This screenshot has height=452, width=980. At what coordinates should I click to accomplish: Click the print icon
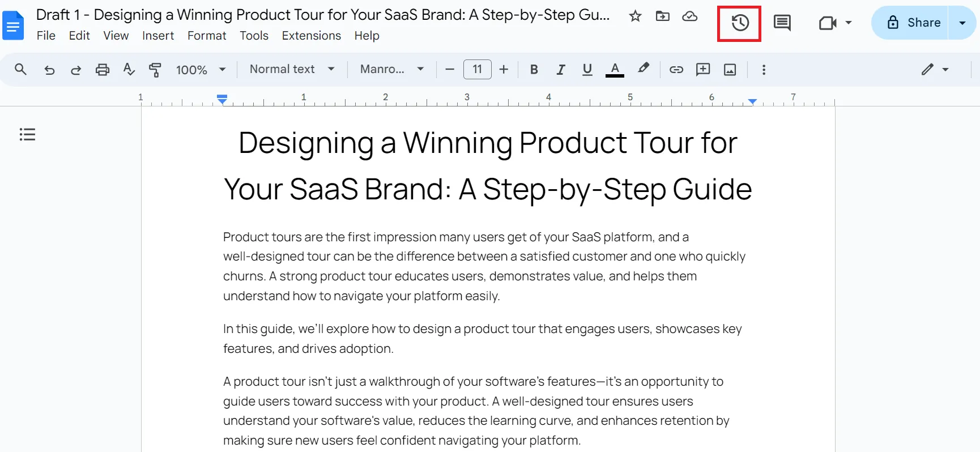coord(103,70)
